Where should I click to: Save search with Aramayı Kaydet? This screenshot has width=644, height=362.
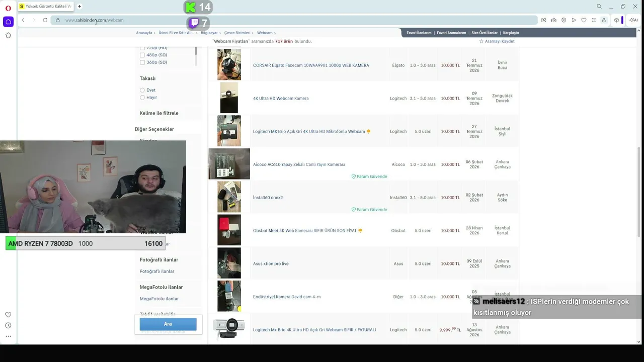tap(500, 41)
